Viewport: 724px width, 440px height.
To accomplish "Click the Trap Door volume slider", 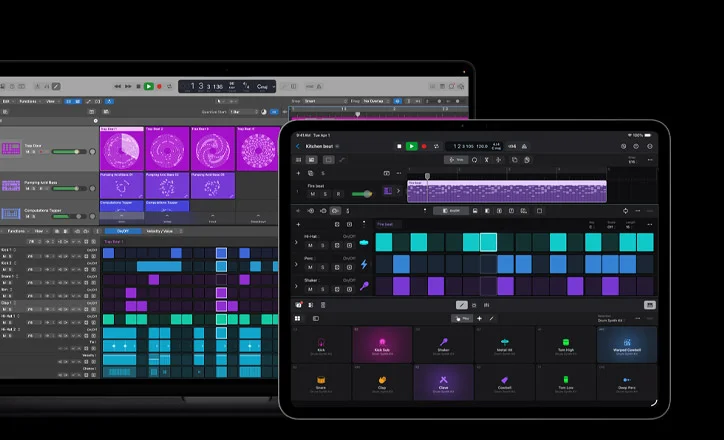I will (68, 151).
